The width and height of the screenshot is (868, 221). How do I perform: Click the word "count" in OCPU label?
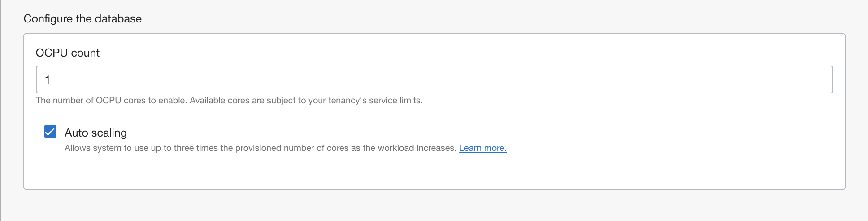click(85, 53)
